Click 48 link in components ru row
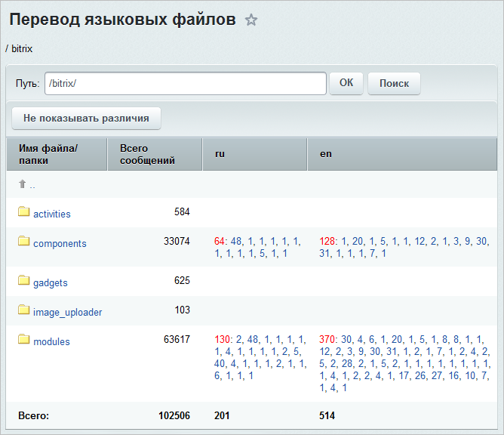504x435 pixels. click(236, 242)
